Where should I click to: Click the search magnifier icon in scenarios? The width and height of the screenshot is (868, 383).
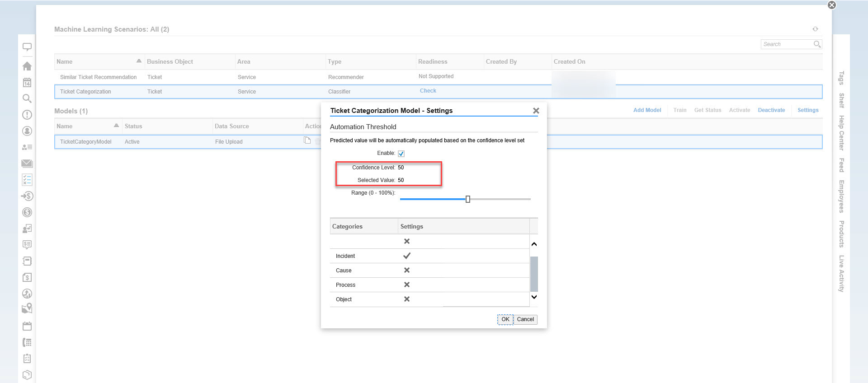point(817,44)
